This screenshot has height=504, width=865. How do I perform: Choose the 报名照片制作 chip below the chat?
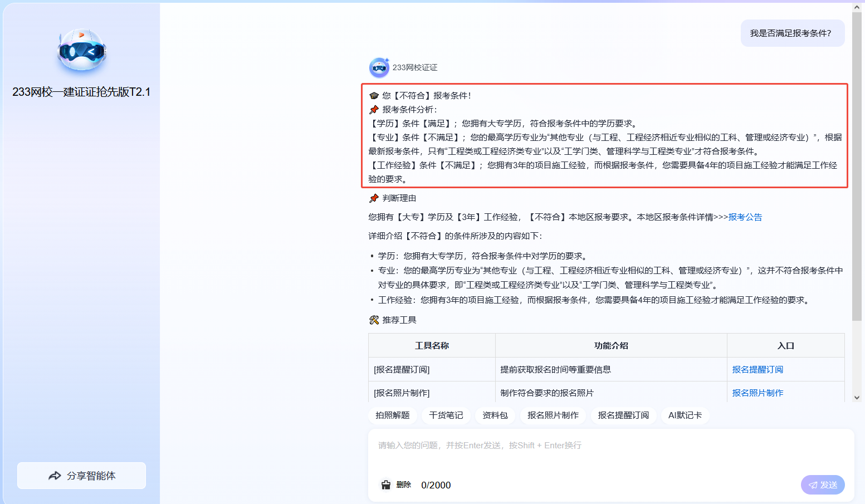(x=553, y=415)
